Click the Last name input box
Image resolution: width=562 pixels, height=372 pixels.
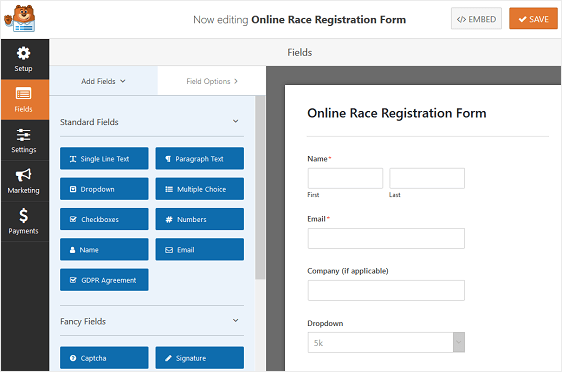[x=427, y=178]
